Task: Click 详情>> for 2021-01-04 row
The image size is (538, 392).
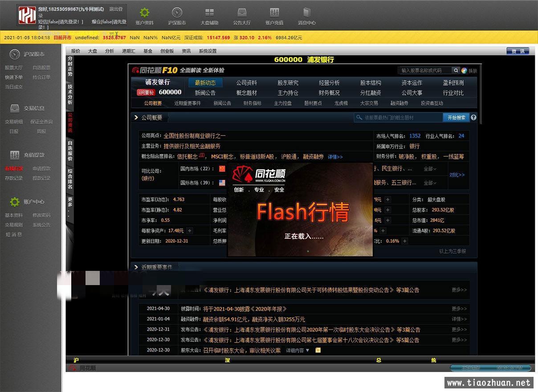Action: 459,319
